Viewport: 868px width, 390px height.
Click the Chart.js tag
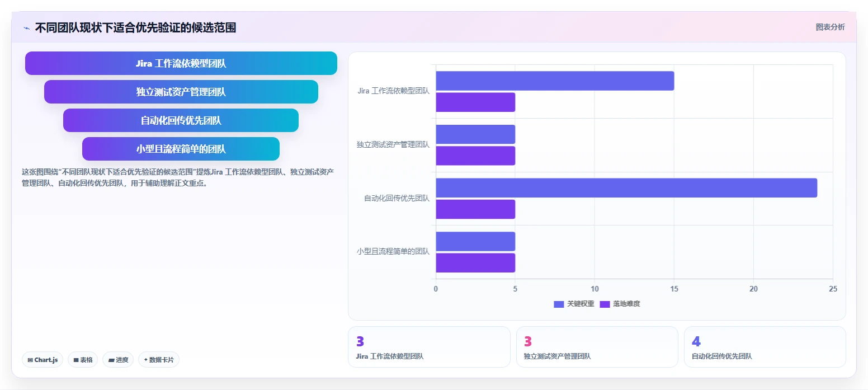click(x=43, y=360)
